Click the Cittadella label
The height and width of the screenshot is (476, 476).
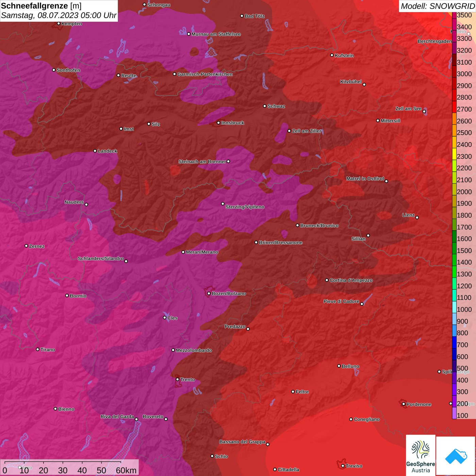(288, 470)
